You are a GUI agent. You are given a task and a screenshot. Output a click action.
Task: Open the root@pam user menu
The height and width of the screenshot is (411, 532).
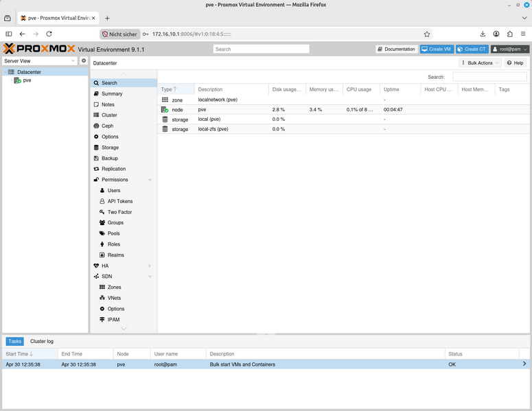[509, 49]
